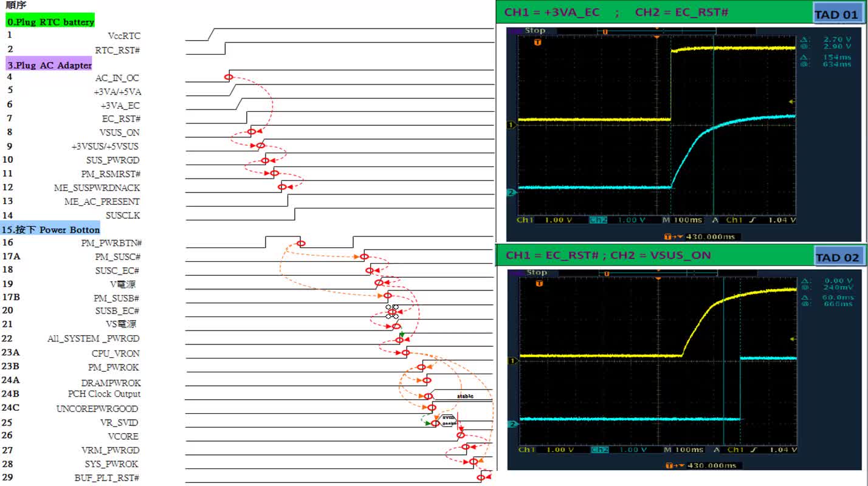Select the SUSCLK signal label

coord(122,215)
